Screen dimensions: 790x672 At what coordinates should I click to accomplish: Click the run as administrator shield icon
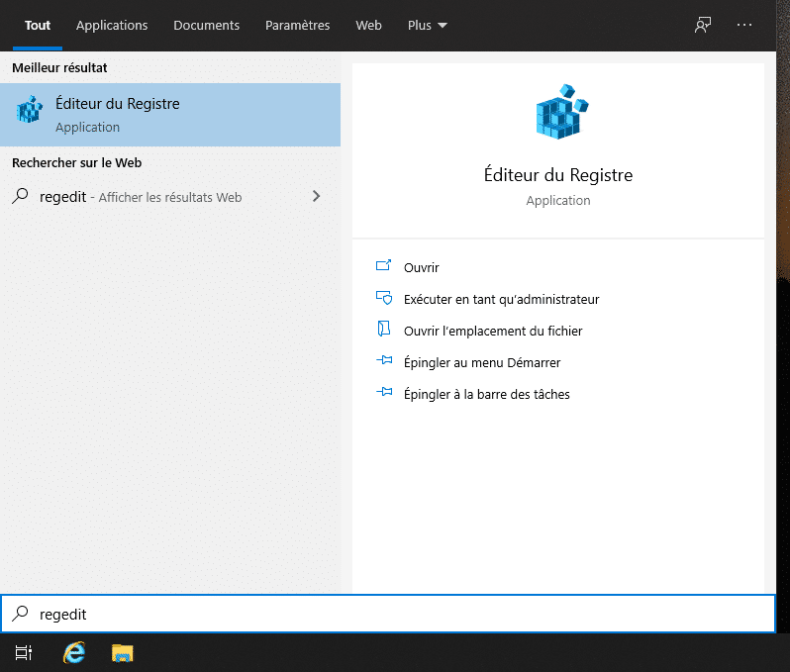[384, 298]
